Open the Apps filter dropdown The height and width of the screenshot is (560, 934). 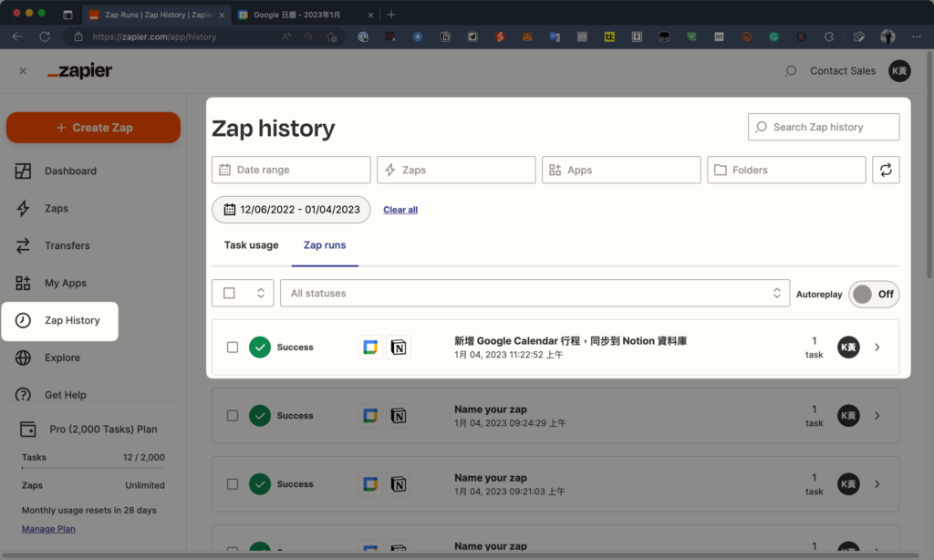[x=621, y=170]
